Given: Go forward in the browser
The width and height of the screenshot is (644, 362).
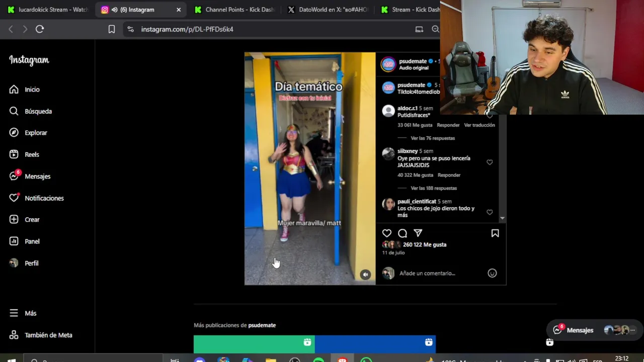Looking at the screenshot, I should tap(25, 29).
